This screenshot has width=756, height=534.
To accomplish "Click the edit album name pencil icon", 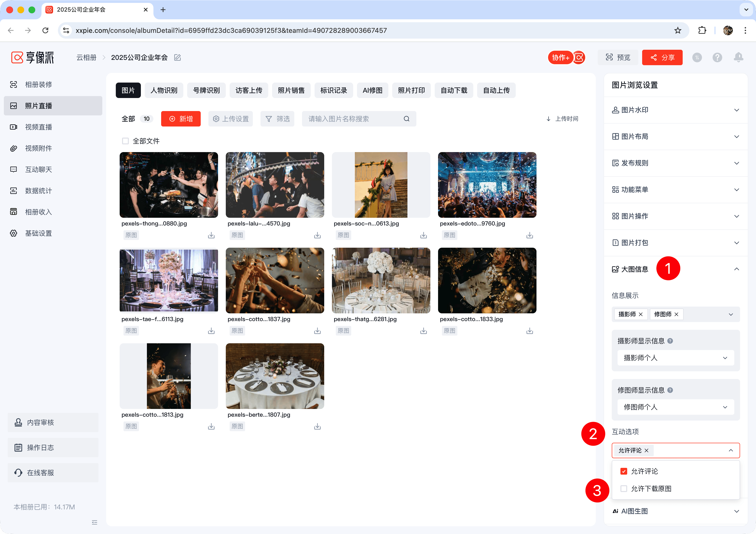I will tap(178, 58).
